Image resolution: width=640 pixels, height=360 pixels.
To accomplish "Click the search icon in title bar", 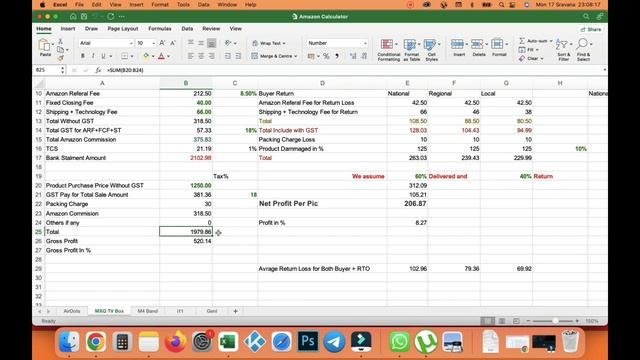I will pyautogui.click(x=586, y=16).
